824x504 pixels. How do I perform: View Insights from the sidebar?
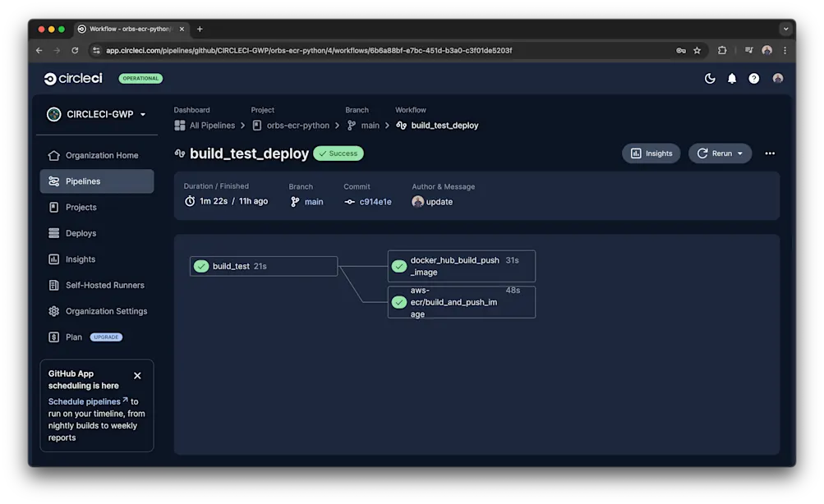[x=79, y=259]
